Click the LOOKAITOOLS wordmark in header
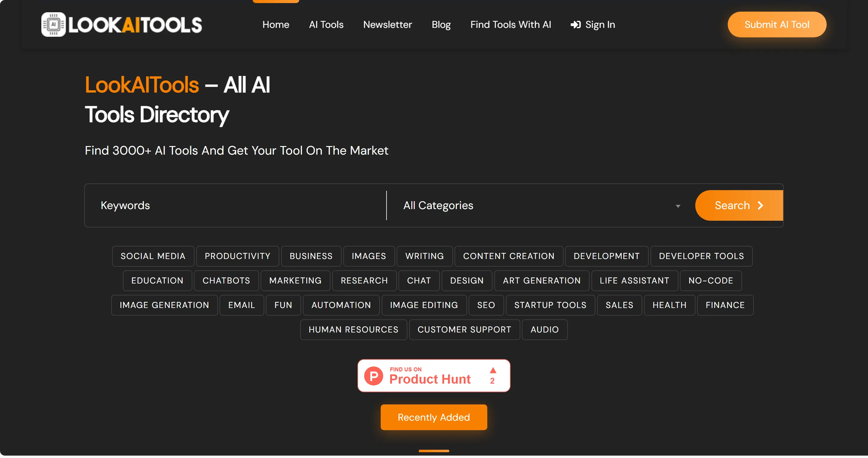Image resolution: width=868 pixels, height=458 pixels. tap(135, 25)
